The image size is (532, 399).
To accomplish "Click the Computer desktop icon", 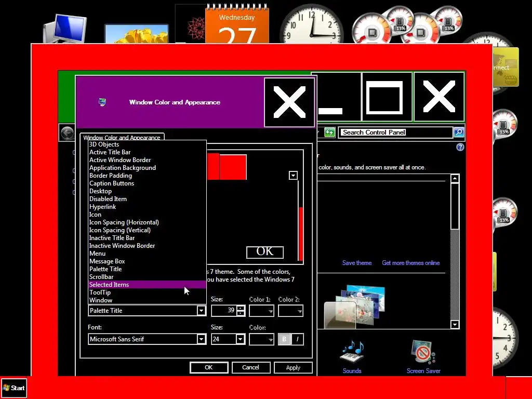I will [x=64, y=29].
